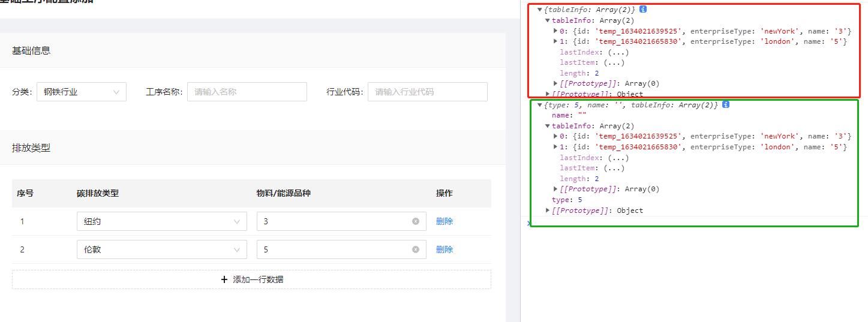Click the 操作 column header
Viewport: 868px width, 322px height.
(444, 193)
